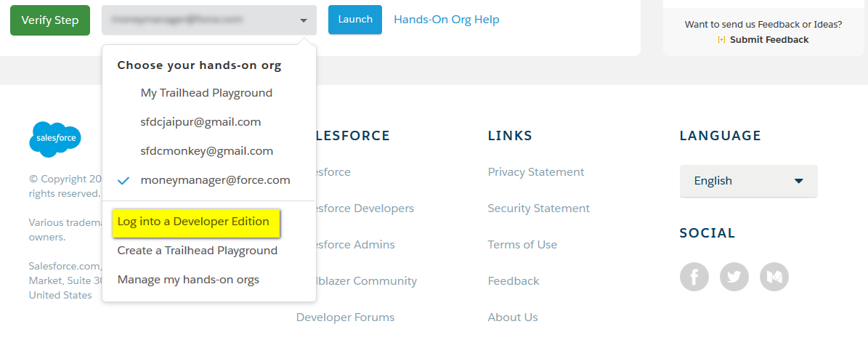Click the green Verify Step button

[x=50, y=20]
